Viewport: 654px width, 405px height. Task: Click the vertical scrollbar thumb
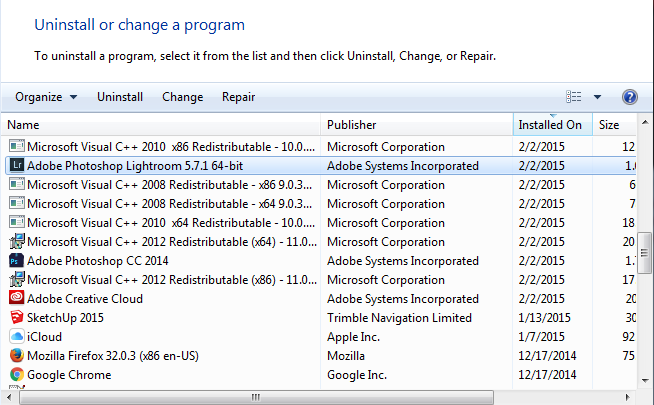tap(645, 253)
